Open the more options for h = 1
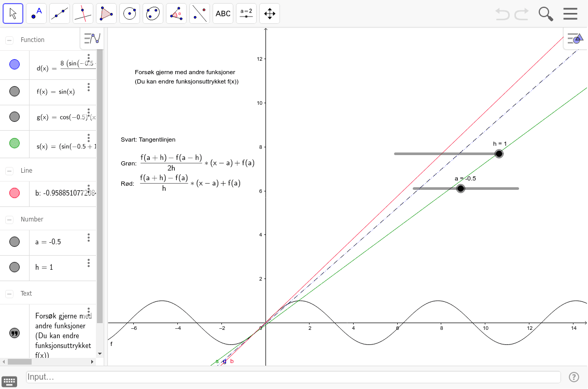Screen dimensions: 588x389 (89, 263)
